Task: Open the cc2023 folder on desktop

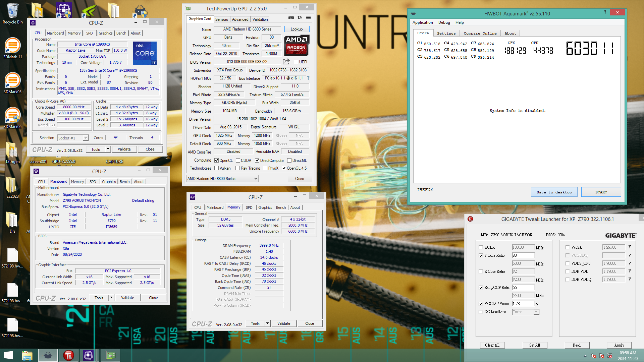Action: [13, 187]
